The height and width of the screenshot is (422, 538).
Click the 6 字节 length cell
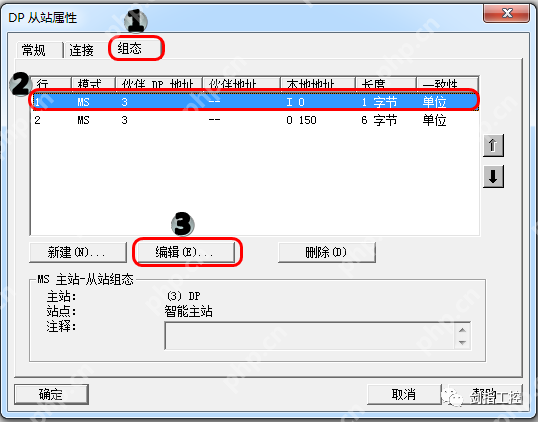379,120
